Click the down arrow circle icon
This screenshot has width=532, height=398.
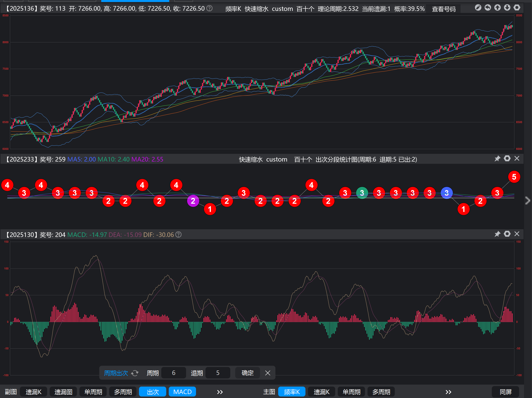[507, 8]
